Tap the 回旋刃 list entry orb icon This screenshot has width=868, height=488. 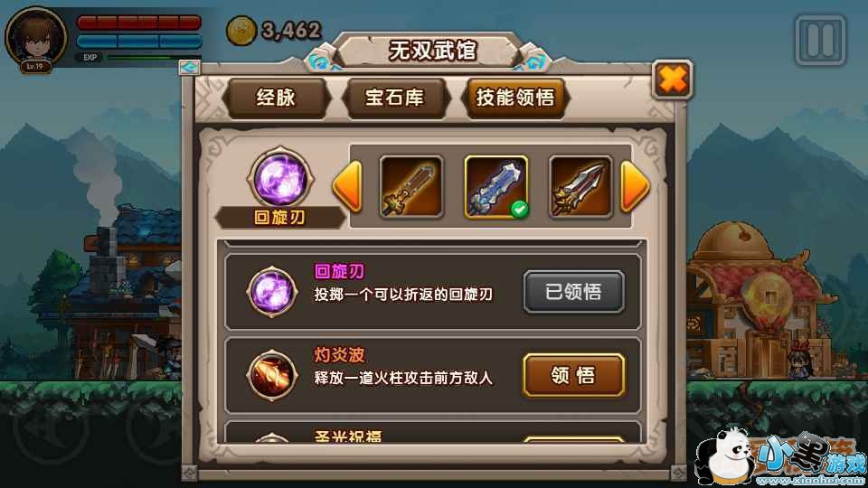point(272,291)
